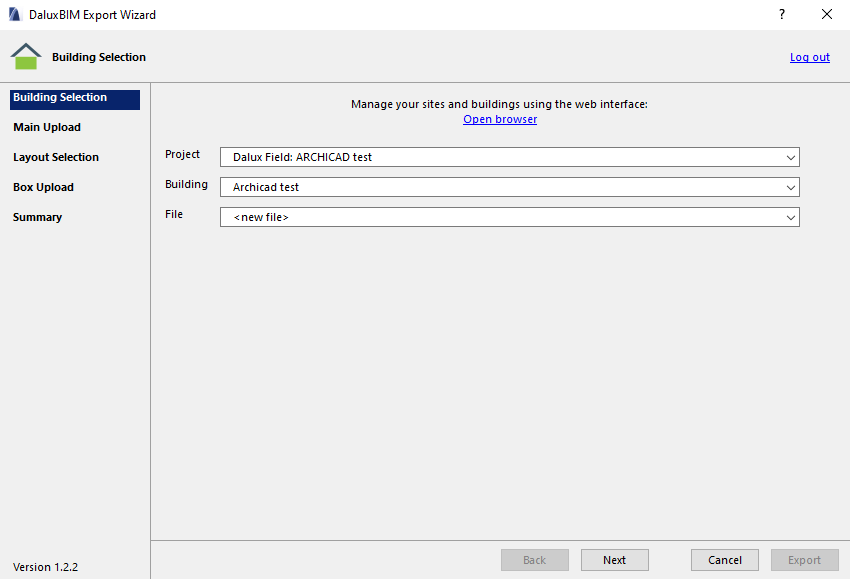
Task: Click the question mark help button
Action: point(781,15)
